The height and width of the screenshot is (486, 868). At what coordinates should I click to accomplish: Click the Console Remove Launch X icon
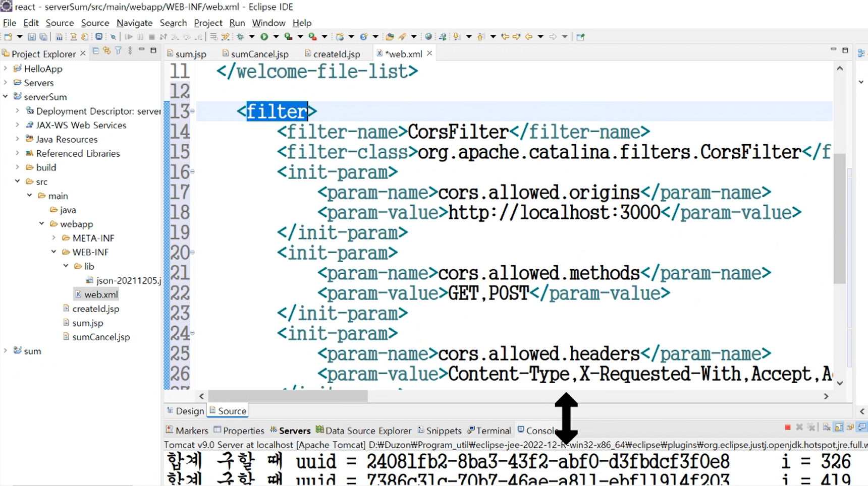799,428
